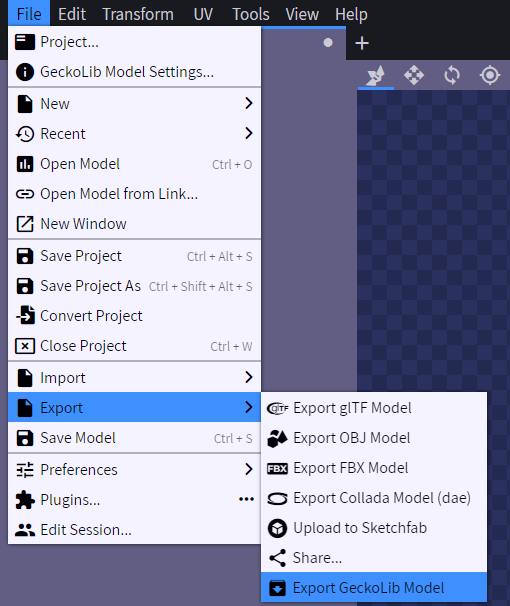Click the glTF logo icon

coord(277,408)
